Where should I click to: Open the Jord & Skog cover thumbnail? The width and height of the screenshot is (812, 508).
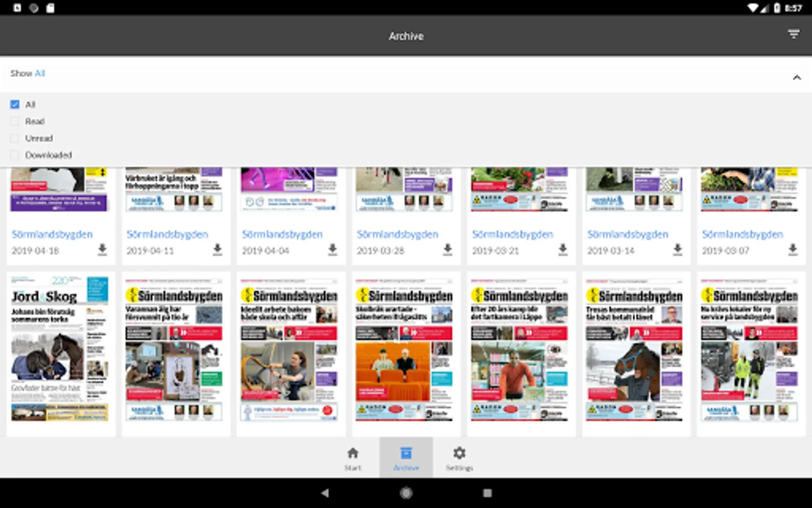(x=60, y=348)
